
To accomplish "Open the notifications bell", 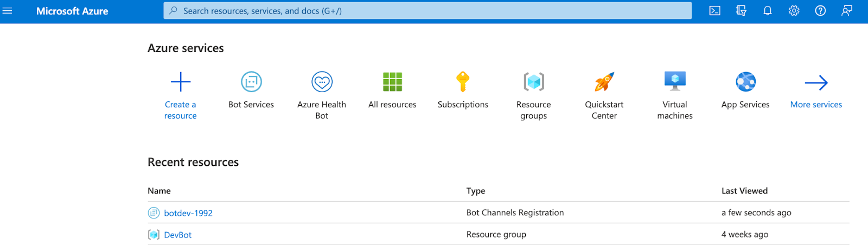I will pos(768,11).
